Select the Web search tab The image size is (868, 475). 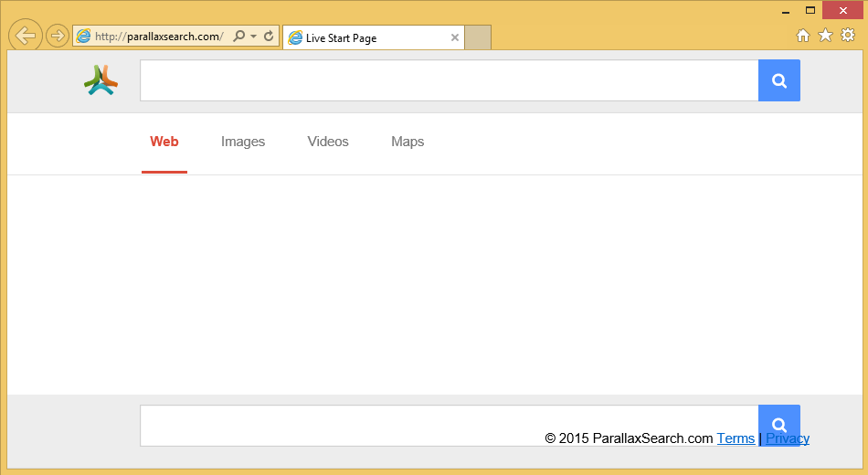tap(164, 142)
